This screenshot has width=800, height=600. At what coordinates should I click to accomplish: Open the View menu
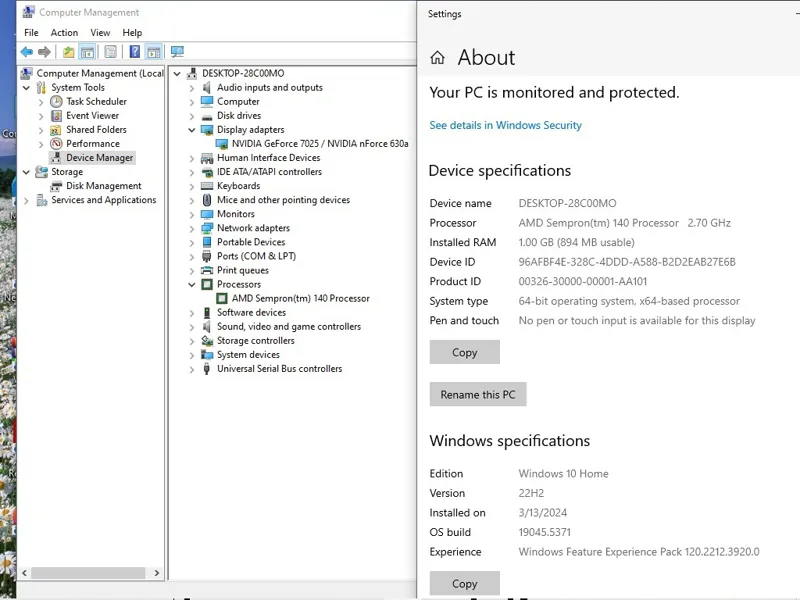(100, 33)
